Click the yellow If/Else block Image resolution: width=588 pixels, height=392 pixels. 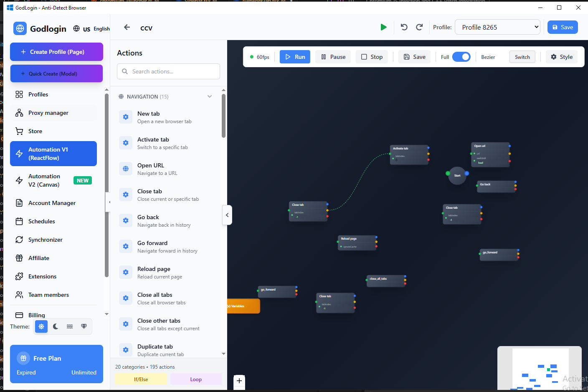pos(141,379)
